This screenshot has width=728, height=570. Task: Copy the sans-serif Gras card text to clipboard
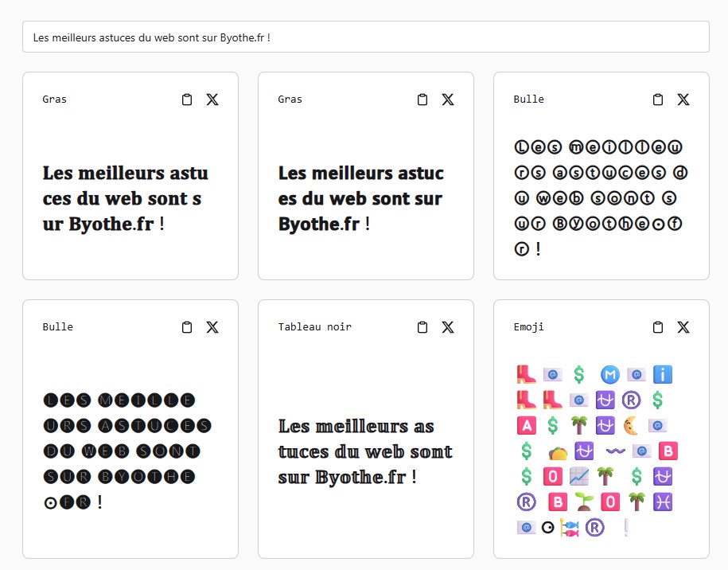422,100
